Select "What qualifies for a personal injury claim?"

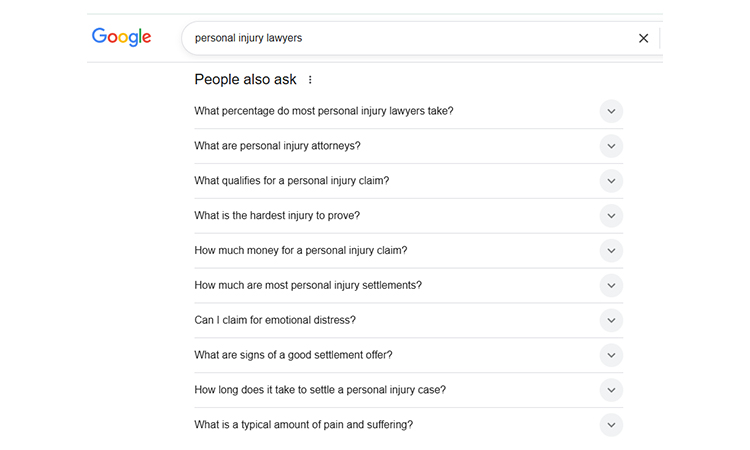point(291,181)
